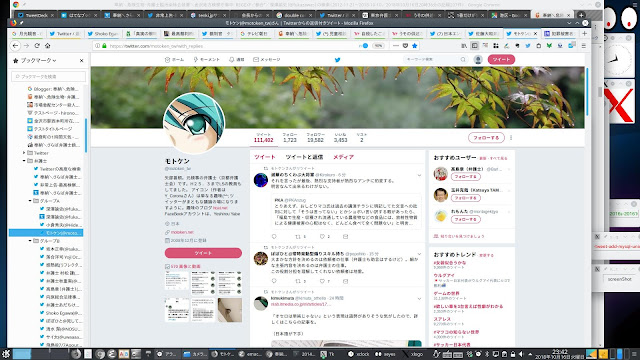The height and width of the screenshot is (360, 640).
Task: Follow suggested user れもんた
Action: coord(466,219)
